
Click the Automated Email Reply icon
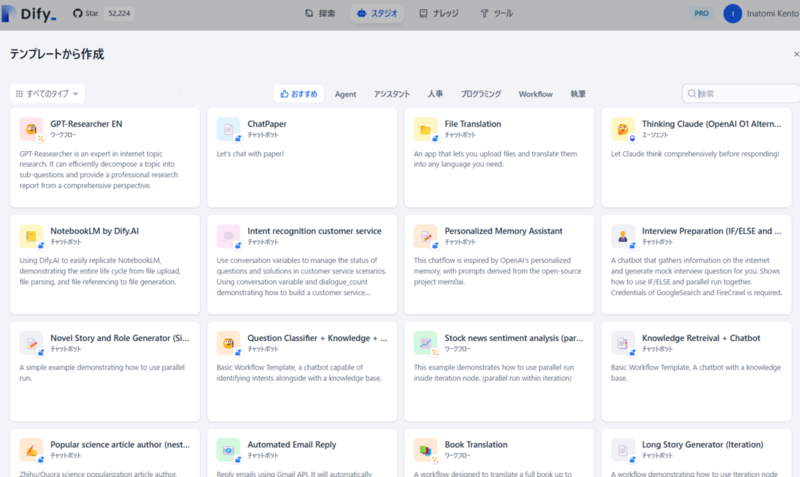coord(228,450)
